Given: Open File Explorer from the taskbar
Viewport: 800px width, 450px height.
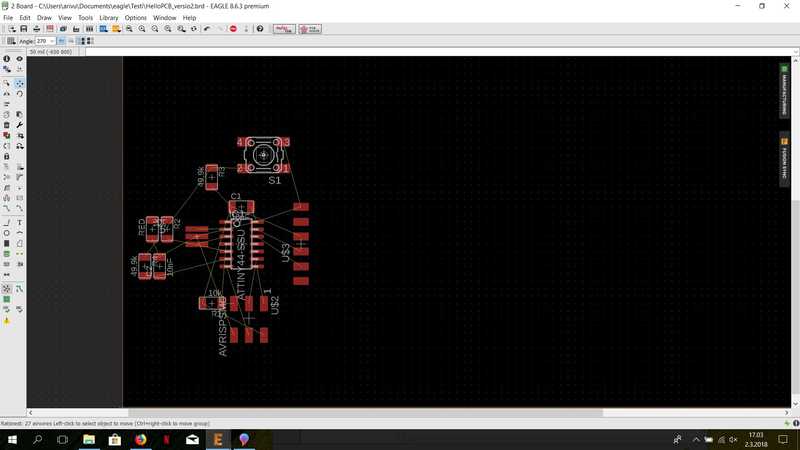Looking at the screenshot, I should pyautogui.click(x=89, y=439).
